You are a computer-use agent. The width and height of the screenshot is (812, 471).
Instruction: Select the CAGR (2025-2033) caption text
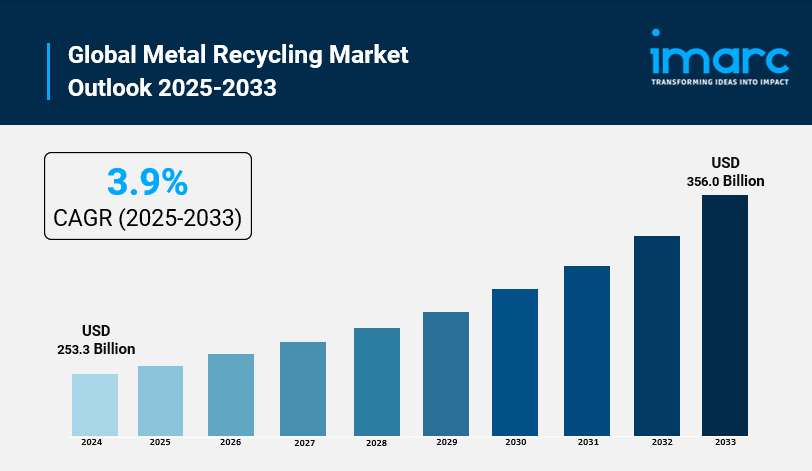tap(147, 218)
